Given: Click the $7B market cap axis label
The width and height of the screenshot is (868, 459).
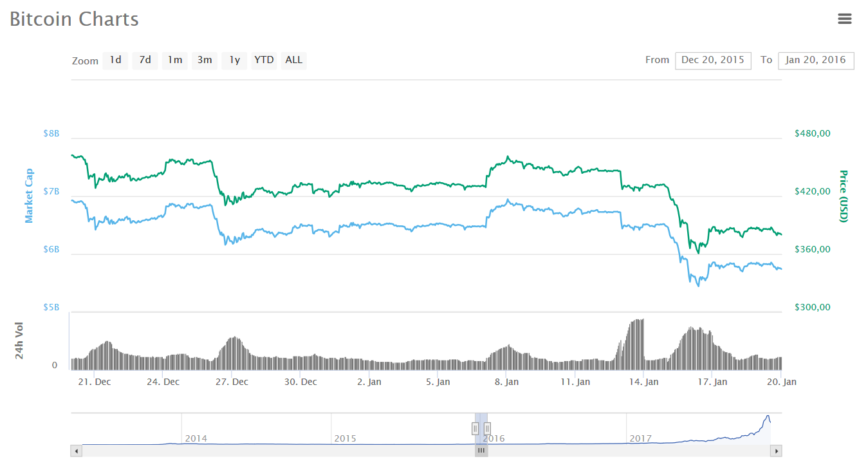Looking at the screenshot, I should click(51, 191).
